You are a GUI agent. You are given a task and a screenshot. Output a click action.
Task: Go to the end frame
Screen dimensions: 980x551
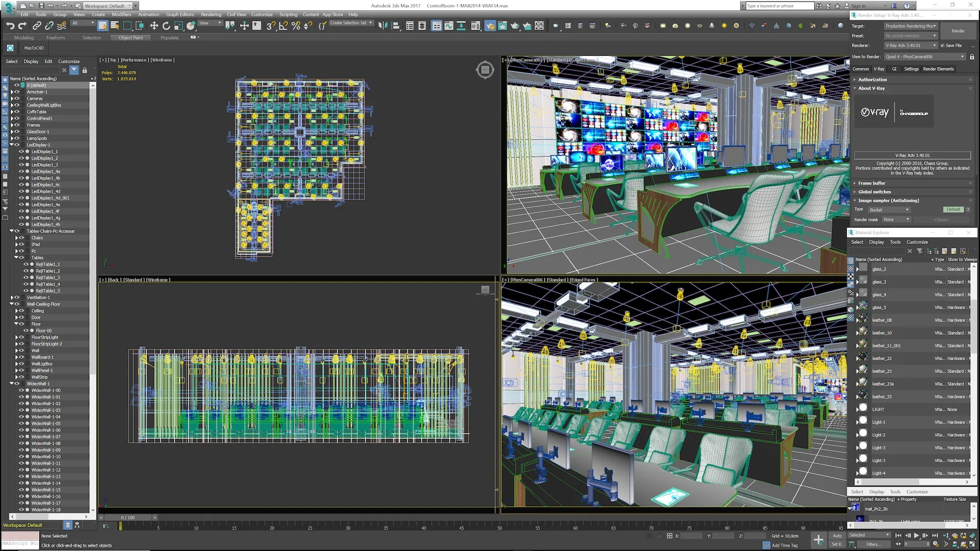[935, 536]
